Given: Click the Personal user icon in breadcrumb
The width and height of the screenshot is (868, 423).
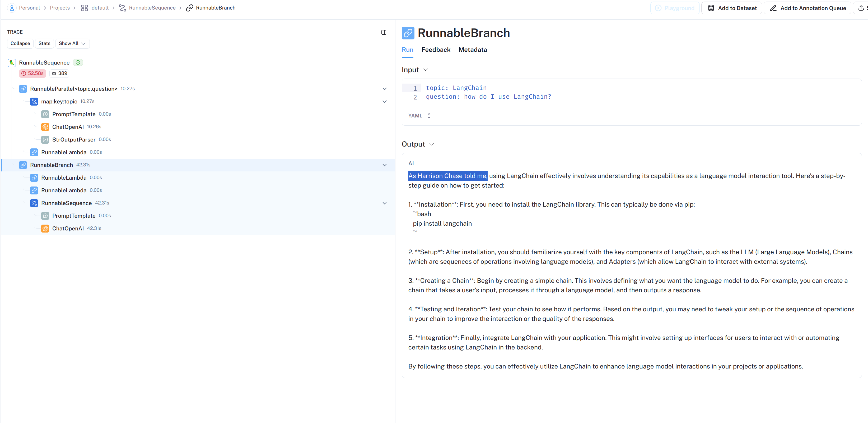Looking at the screenshot, I should 12,8.
